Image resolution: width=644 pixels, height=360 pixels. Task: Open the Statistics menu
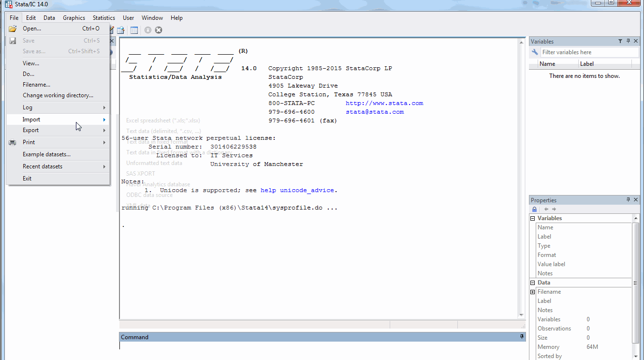104,18
